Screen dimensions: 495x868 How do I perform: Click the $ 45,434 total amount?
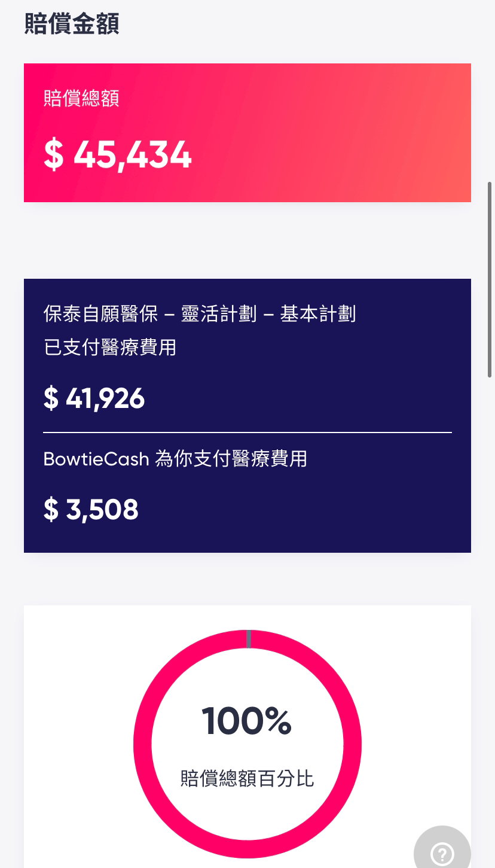[118, 154]
